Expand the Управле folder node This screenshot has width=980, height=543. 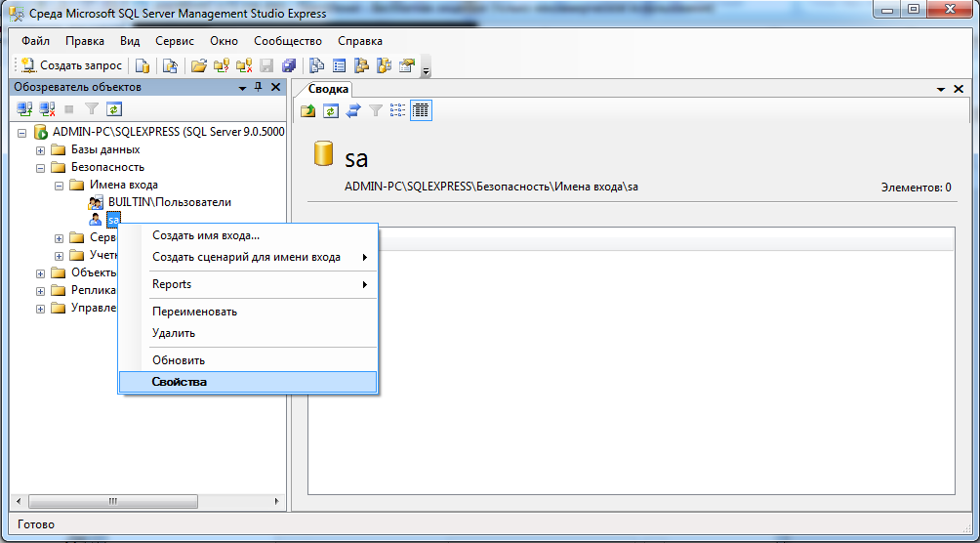coord(41,309)
